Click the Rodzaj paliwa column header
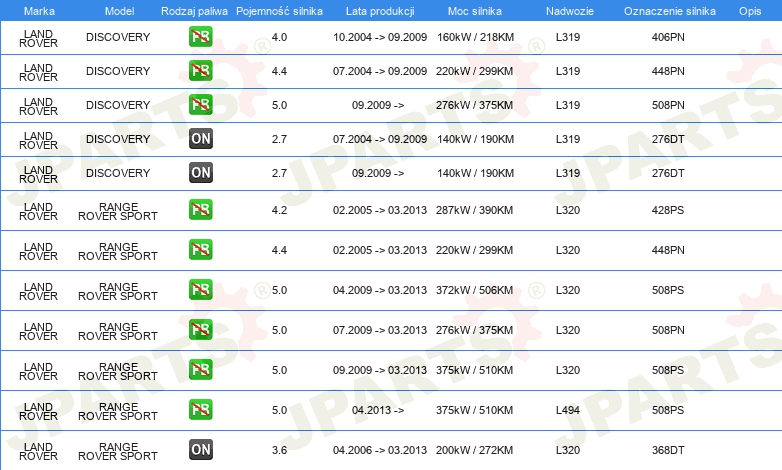 pyautogui.click(x=194, y=11)
